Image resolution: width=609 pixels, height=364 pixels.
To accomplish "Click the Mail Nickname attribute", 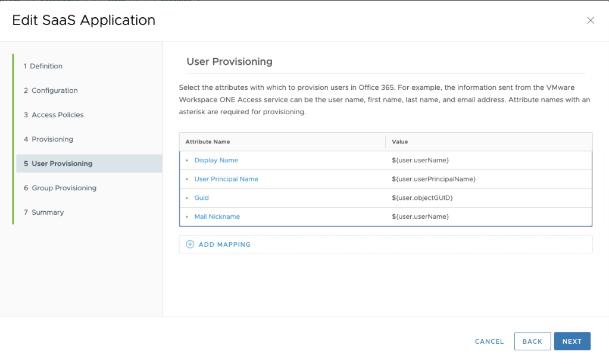I will [x=217, y=216].
